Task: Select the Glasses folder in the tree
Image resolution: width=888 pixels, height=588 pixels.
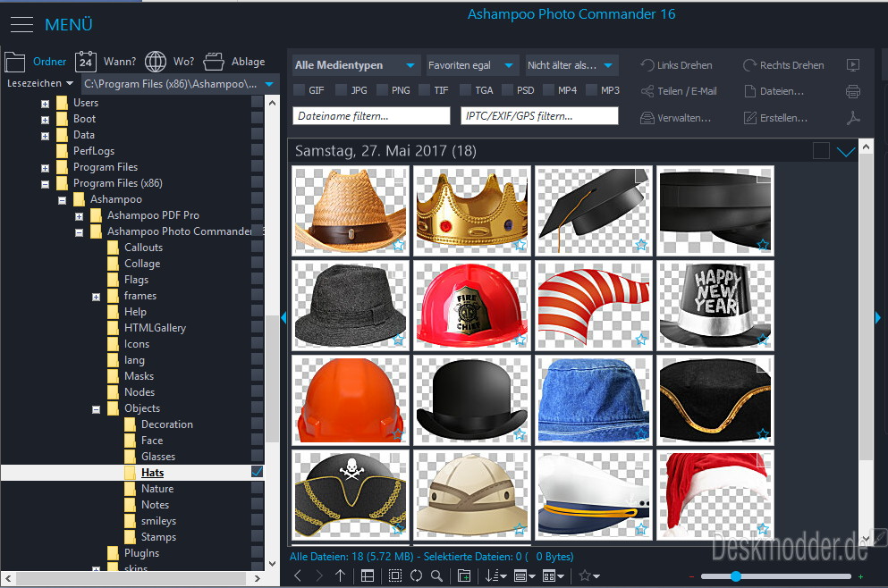Action: click(x=158, y=457)
